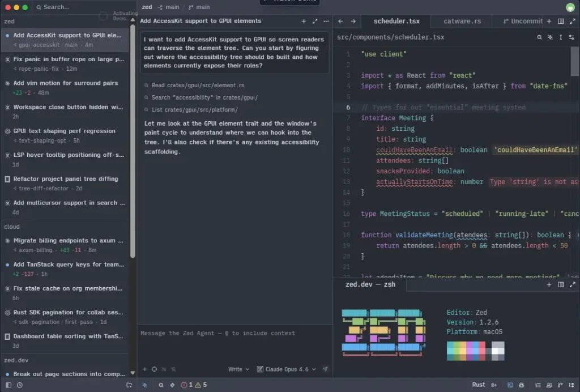Viewport: 580px width, 392px height.
Task: Open the outline panel icon
Action: coord(538,385)
